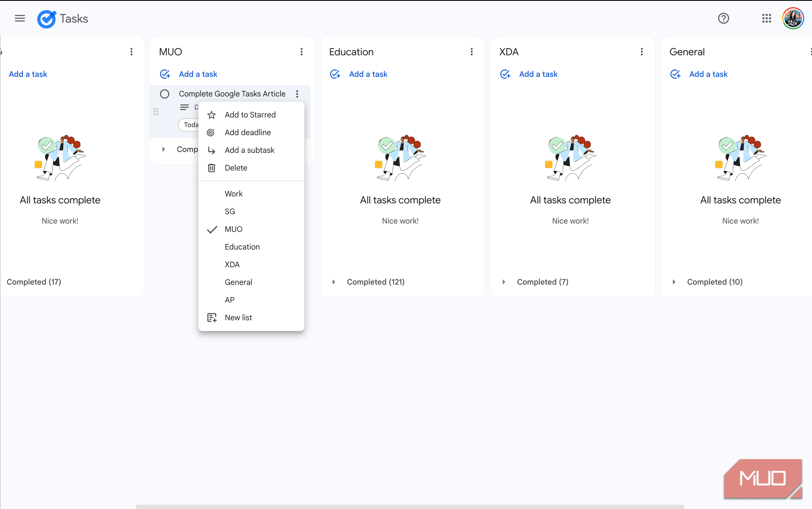Screen dimensions: 812x509
Task: Click the Google Tasks logo
Action: [47, 19]
